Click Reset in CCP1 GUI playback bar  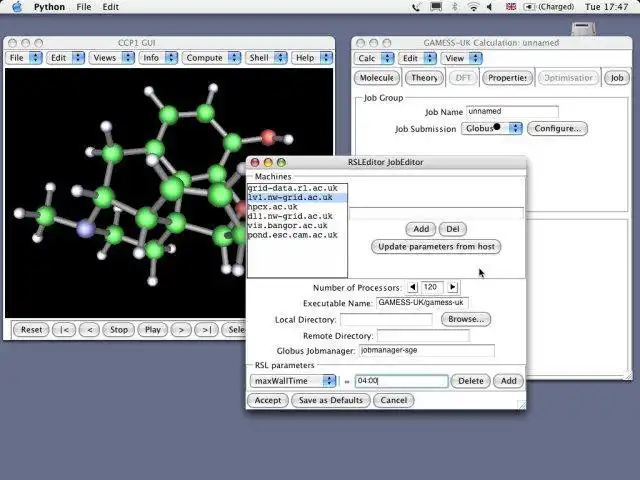(x=31, y=329)
